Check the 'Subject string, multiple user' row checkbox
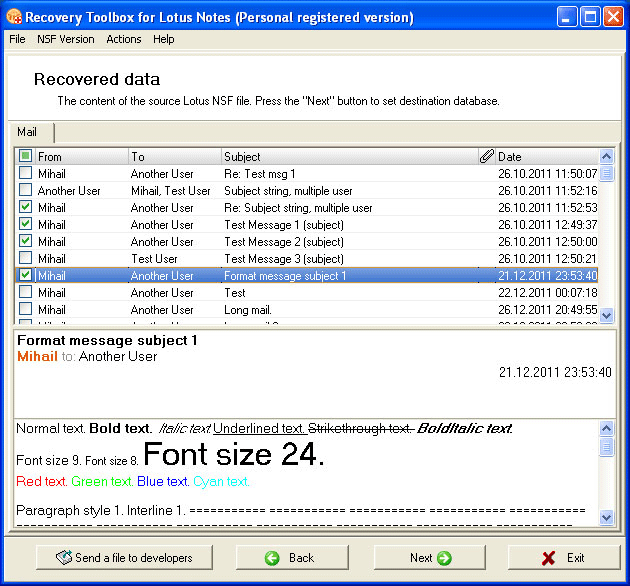630x586 pixels. 25,190
